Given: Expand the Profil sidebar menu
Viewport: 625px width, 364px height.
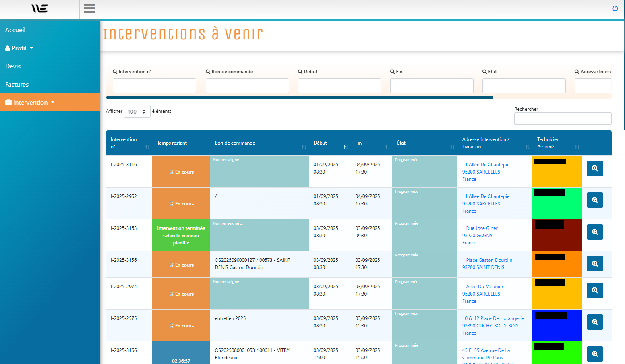Looking at the screenshot, I should pos(19,48).
